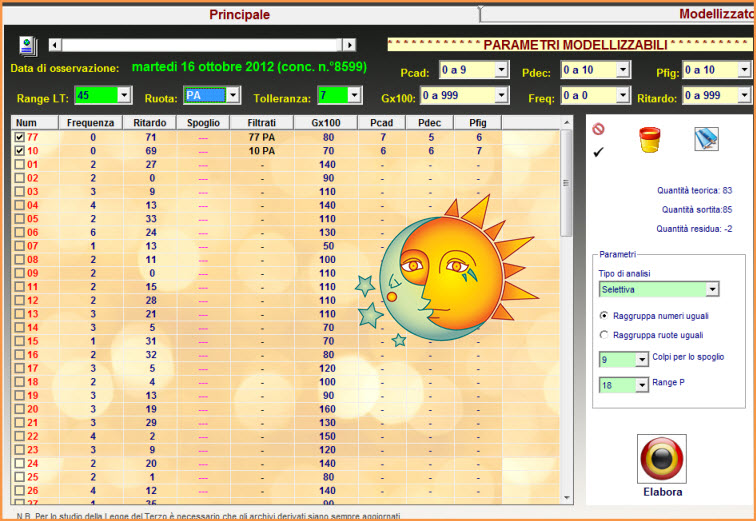Open the blue books icon
The image size is (756, 521).
pyautogui.click(x=707, y=139)
